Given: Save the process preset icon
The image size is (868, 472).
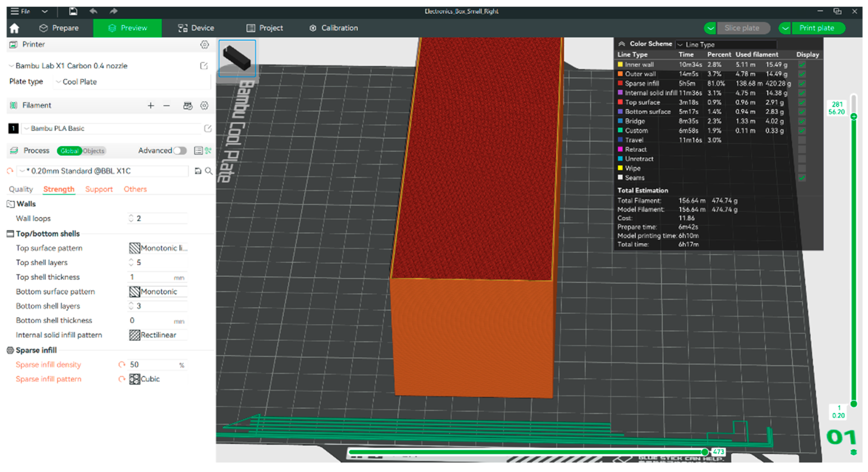Looking at the screenshot, I should (x=198, y=171).
